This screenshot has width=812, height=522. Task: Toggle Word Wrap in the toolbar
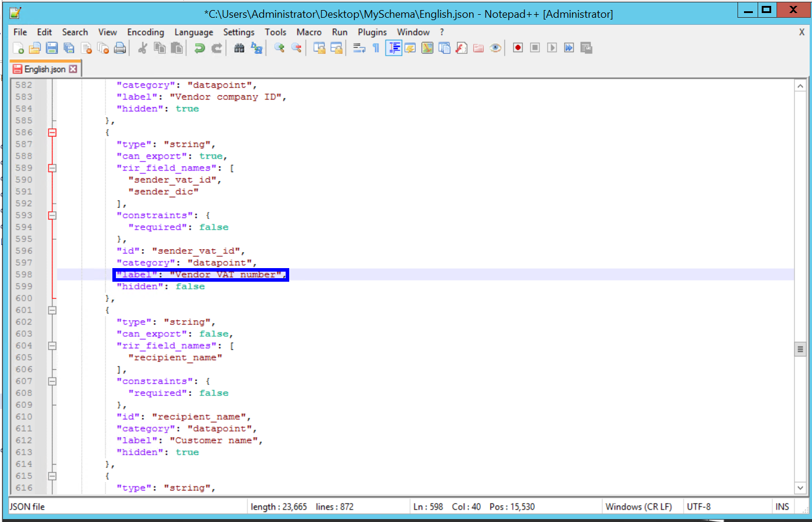[359, 47]
